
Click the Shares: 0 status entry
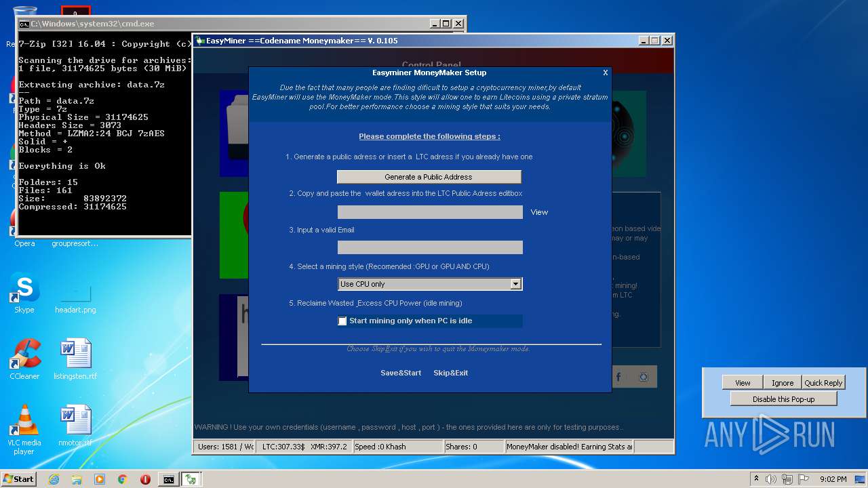[x=474, y=447]
